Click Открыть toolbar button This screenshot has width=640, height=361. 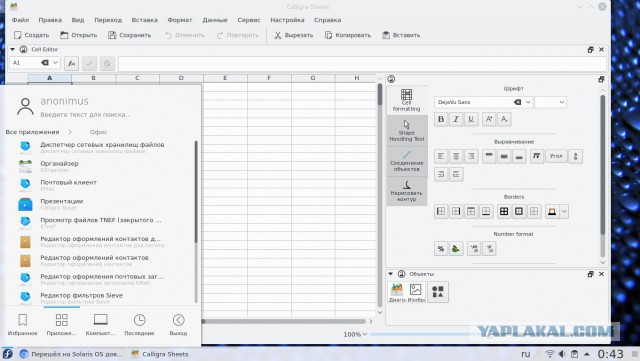(79, 35)
